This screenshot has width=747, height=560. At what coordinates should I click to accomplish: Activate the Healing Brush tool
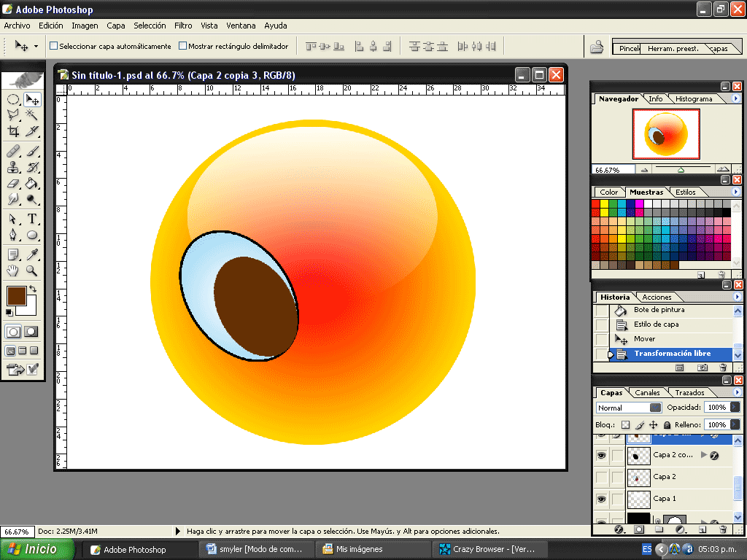[x=13, y=151]
